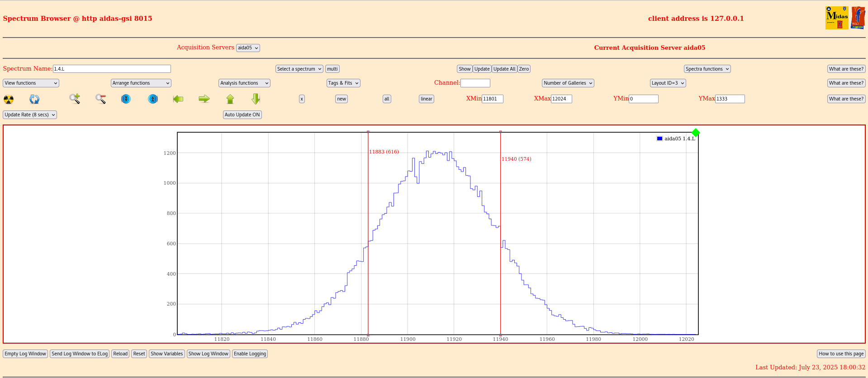Open the View functions dropdown
This screenshot has height=378, width=868.
click(x=31, y=83)
